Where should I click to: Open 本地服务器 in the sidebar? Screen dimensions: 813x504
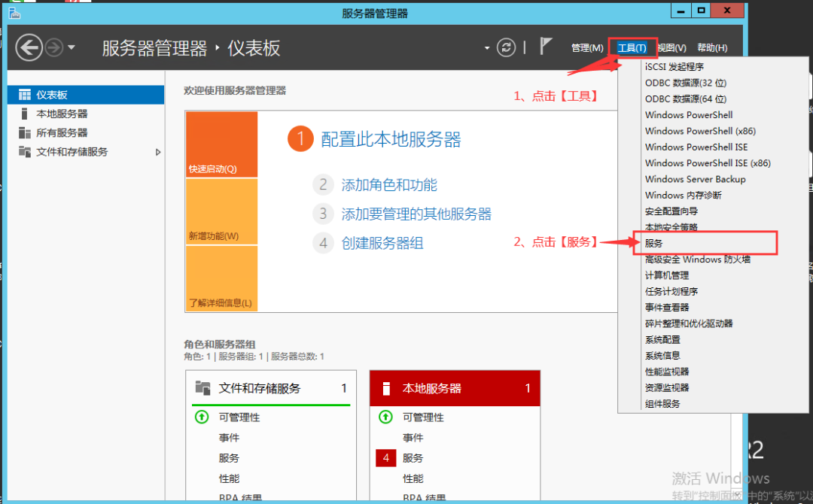pyautogui.click(x=62, y=114)
